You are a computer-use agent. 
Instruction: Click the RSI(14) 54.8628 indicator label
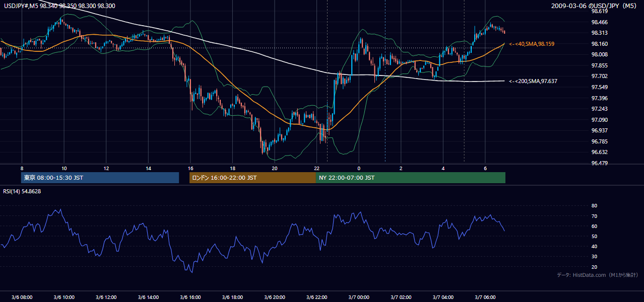22,191
